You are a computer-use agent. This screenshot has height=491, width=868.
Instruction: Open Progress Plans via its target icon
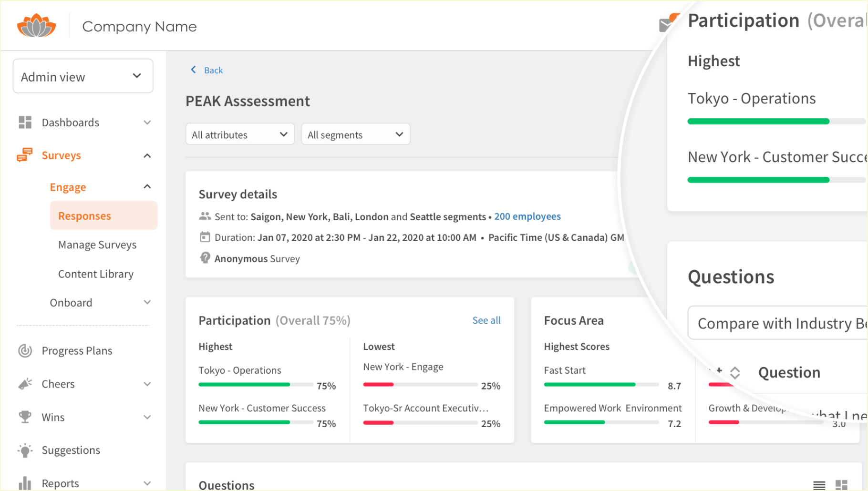point(24,350)
